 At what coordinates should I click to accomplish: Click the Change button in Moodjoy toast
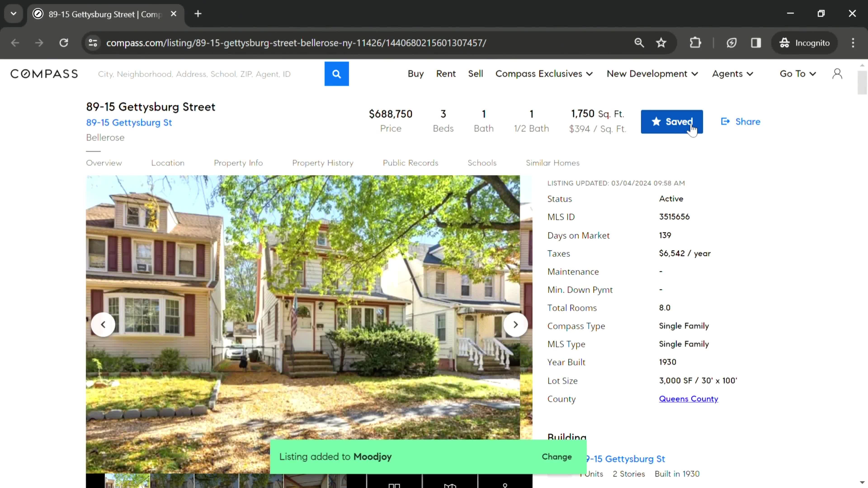point(557,456)
